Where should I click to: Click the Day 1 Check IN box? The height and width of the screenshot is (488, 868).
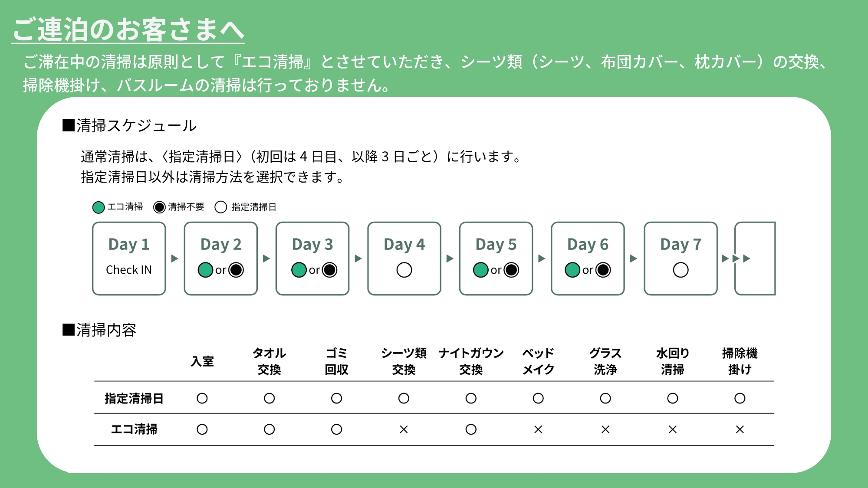(129, 259)
